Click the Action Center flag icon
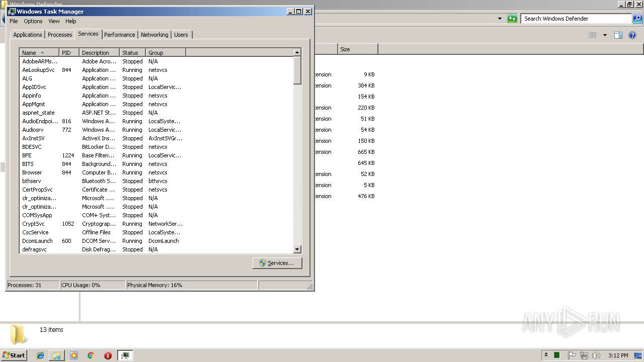644x362 pixels. pyautogui.click(x=572, y=355)
